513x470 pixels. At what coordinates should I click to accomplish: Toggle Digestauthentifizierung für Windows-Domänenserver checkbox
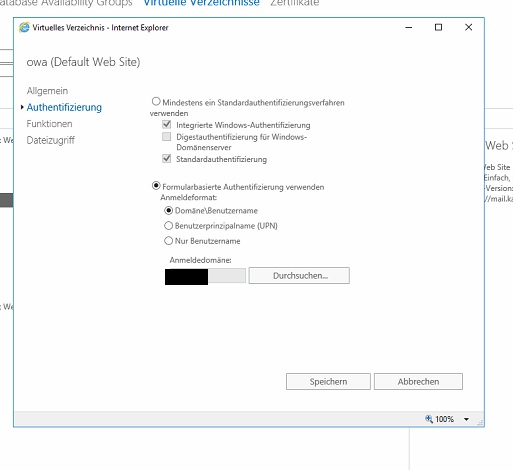pyautogui.click(x=167, y=137)
